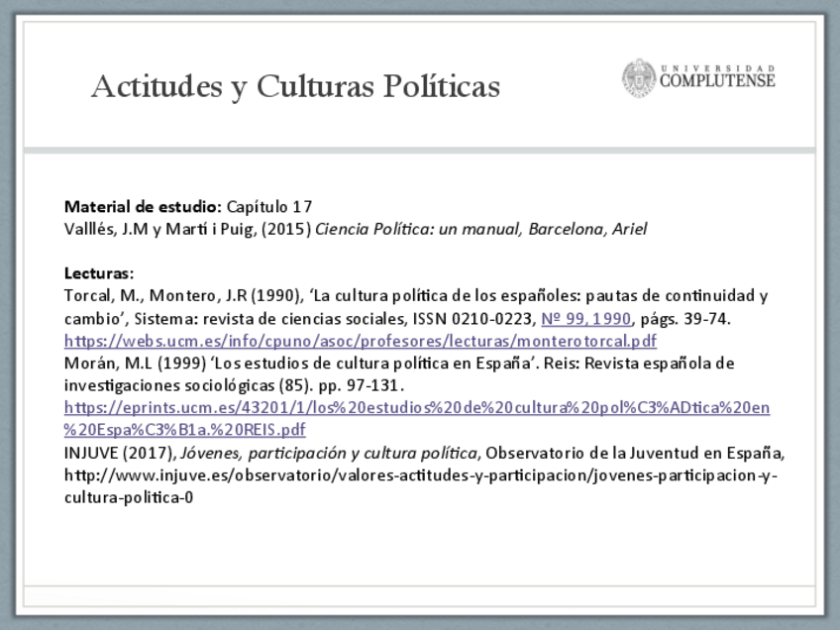Open the 'Nº 99, 1990' hyperlink
The width and height of the screenshot is (840, 630).
coord(585,318)
